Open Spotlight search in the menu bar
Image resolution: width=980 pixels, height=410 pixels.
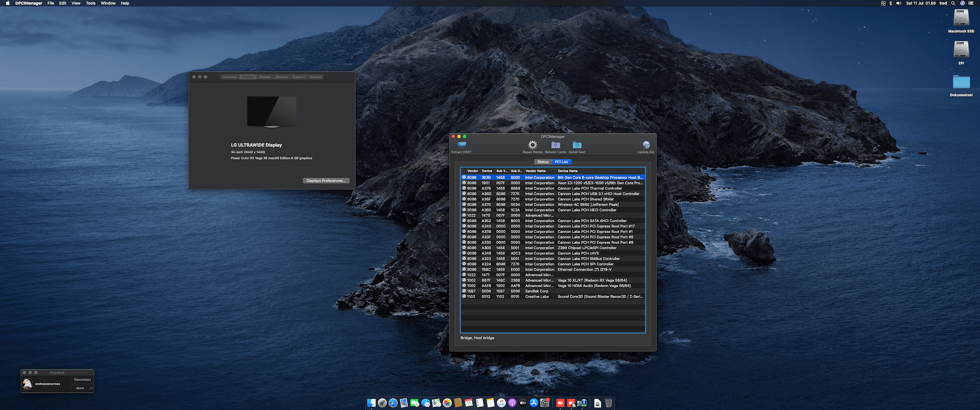pos(952,3)
